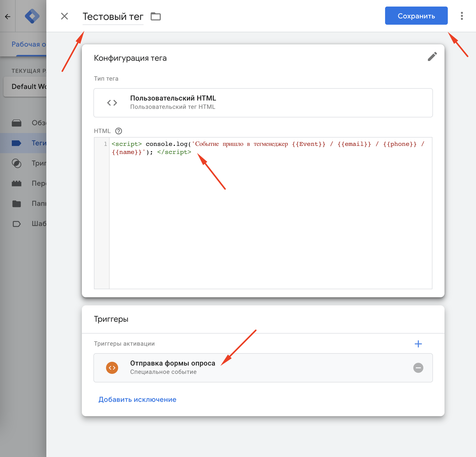This screenshot has width=476, height=457.
Task: Click inside the HTML code editor
Action: [270, 213]
